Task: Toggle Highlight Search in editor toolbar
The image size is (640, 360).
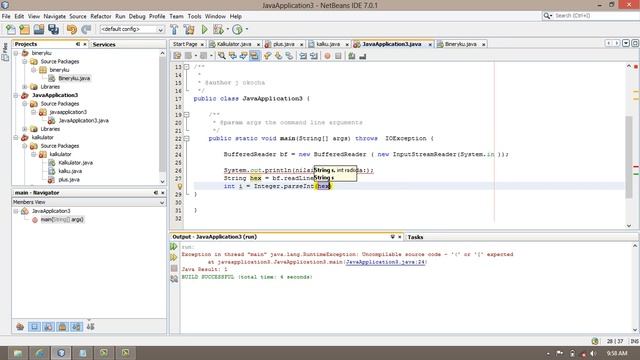Action: [254, 56]
